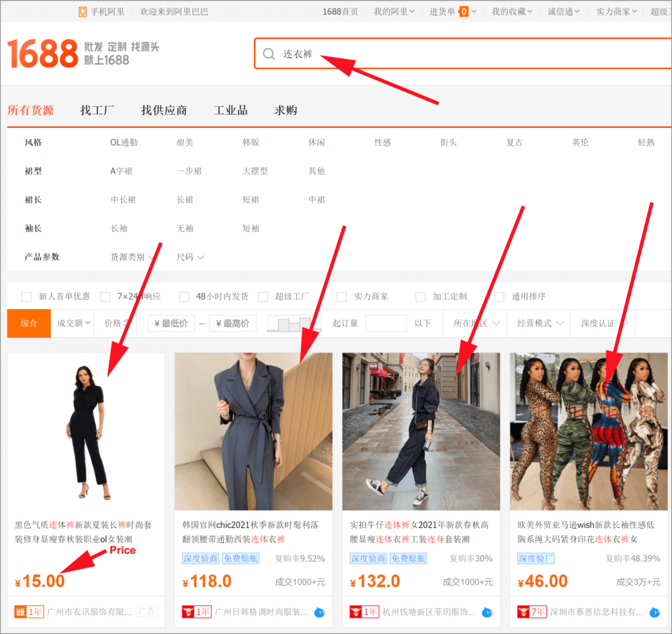Click the orange 综合 sort button
Screen dimensions: 672x634
click(x=29, y=324)
